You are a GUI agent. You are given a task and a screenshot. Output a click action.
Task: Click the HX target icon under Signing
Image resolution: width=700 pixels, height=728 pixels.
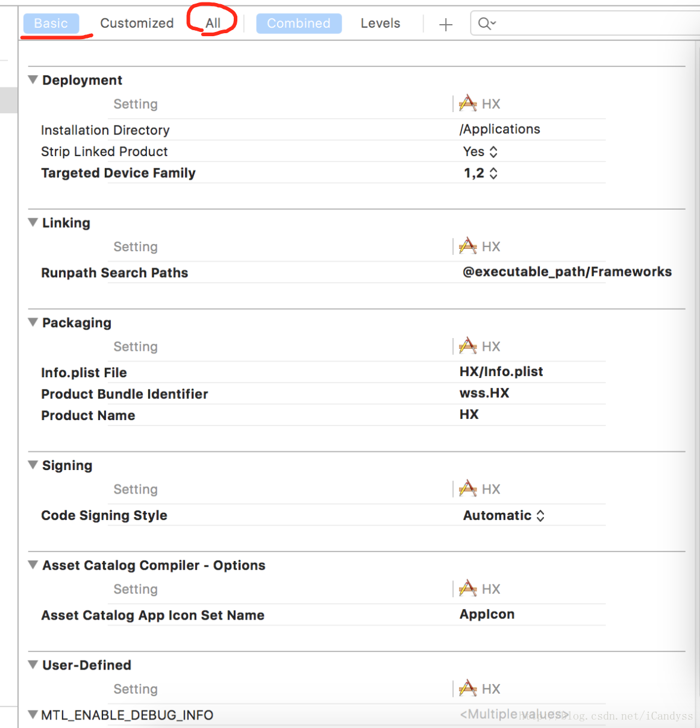point(467,489)
